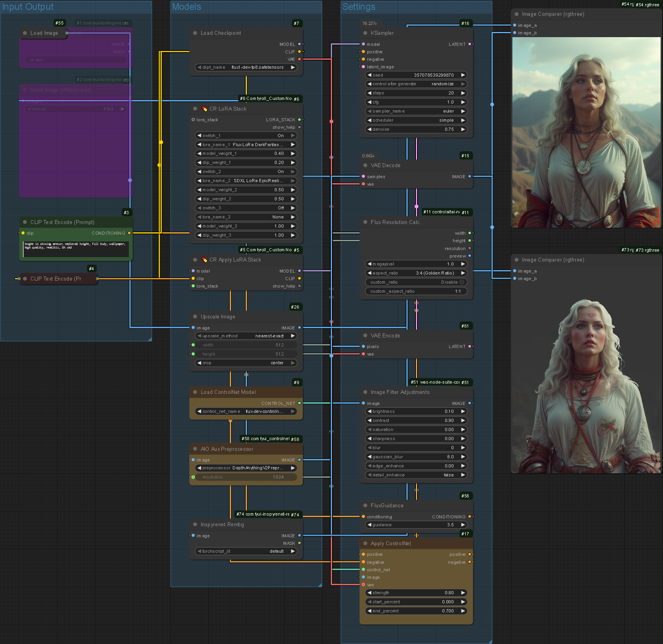This screenshot has width=663, height=644.
Task: Click the lower Image Comparer preview image
Action: (x=586, y=378)
